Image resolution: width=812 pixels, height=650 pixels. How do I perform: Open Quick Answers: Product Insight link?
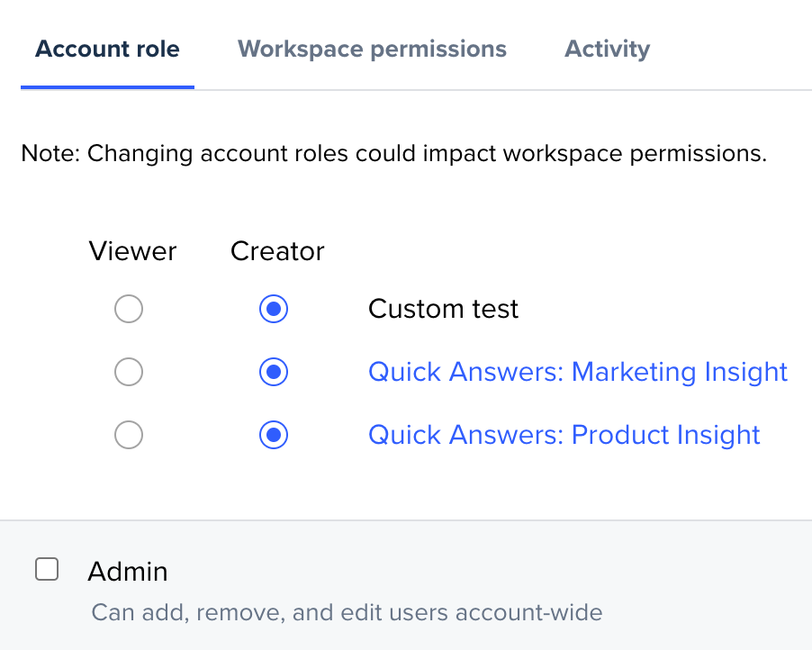tap(564, 435)
